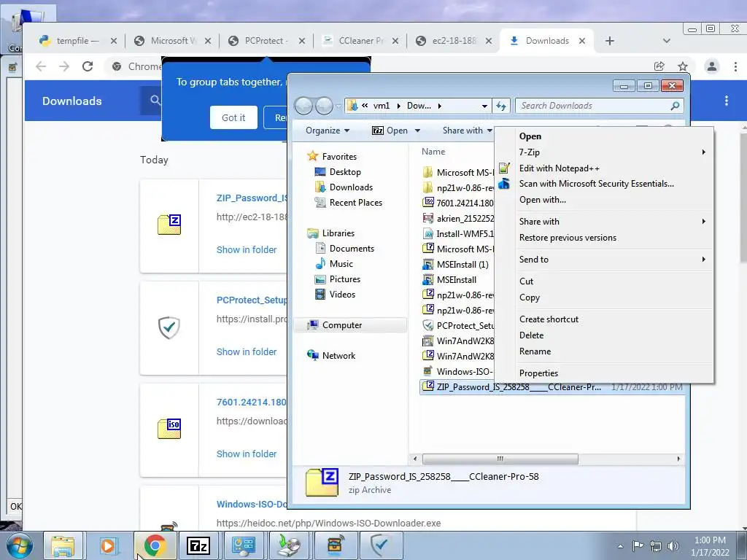
Task: Open the 7z Open button dropdown arrow
Action: coord(418,131)
